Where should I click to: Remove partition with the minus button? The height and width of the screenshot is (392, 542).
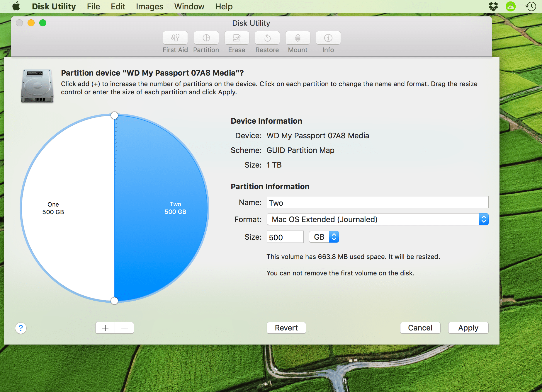(x=125, y=328)
